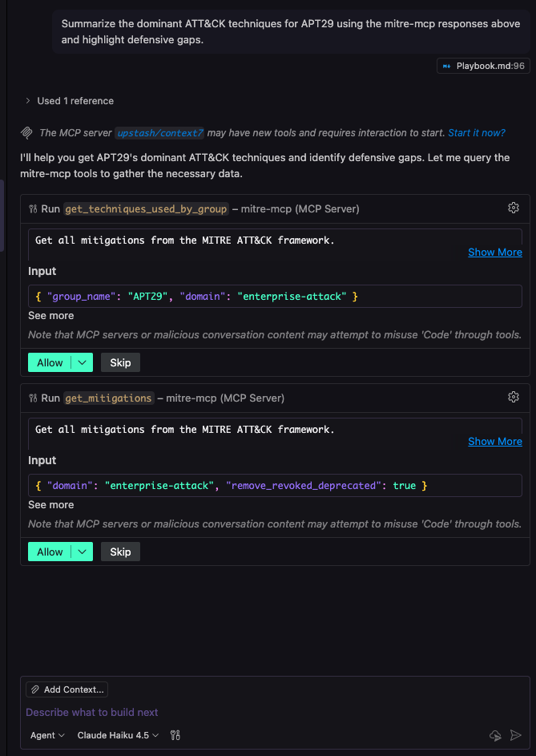Open Allow dropdown arrow for get_mitigations
536x756 pixels.
click(83, 552)
